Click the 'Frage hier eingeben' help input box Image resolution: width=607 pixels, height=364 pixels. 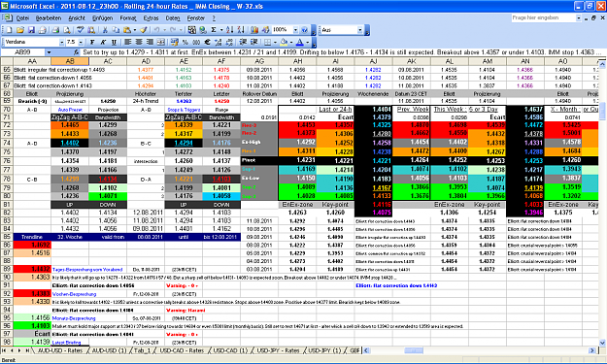(x=544, y=17)
